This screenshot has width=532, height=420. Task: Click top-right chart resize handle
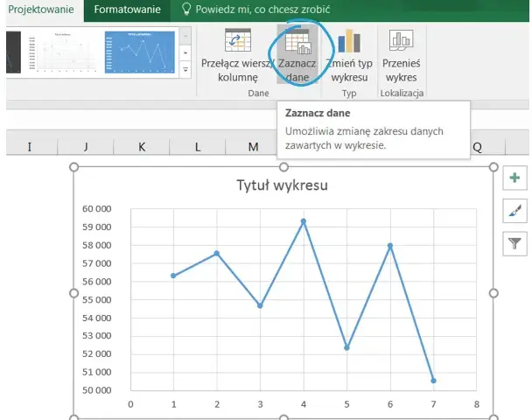[x=493, y=167]
